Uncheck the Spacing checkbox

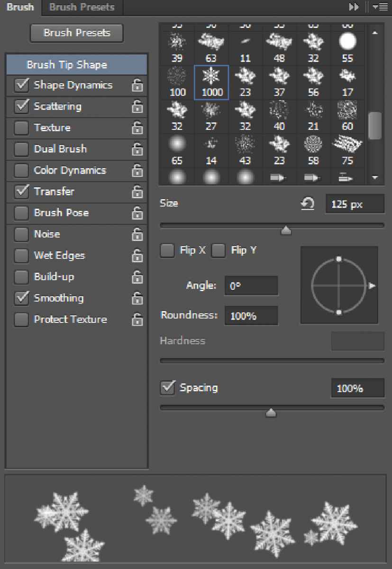(167, 387)
